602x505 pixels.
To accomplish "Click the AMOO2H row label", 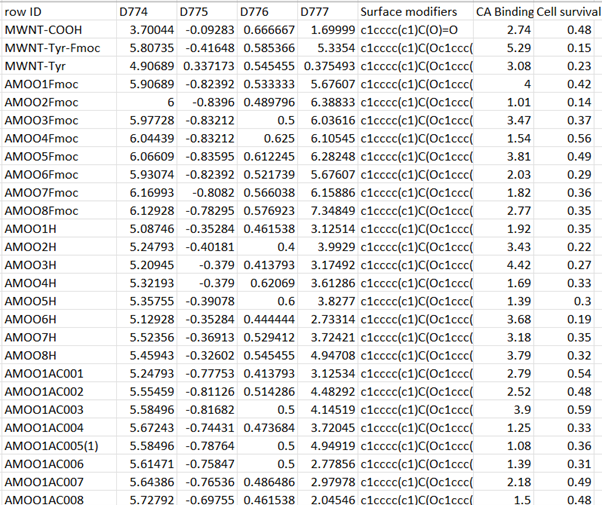I will (x=59, y=247).
